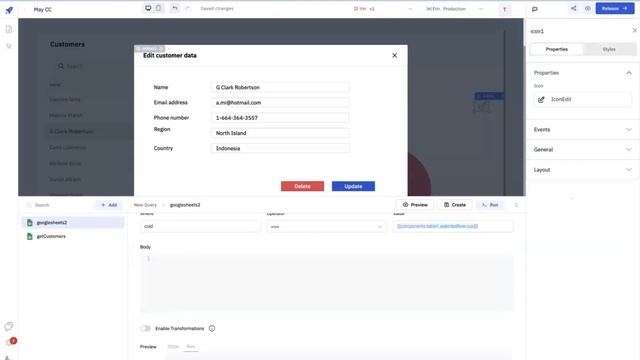Open the chat support icon
The image size is (640, 360).
click(9, 326)
